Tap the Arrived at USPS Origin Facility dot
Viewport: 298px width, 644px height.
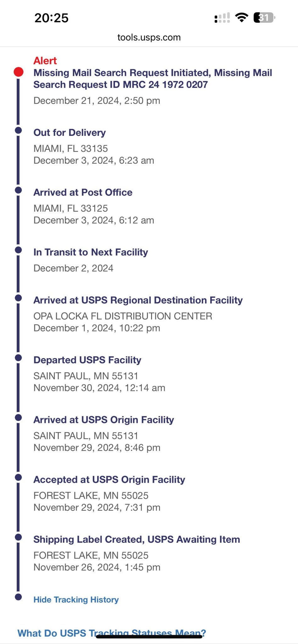point(18,417)
